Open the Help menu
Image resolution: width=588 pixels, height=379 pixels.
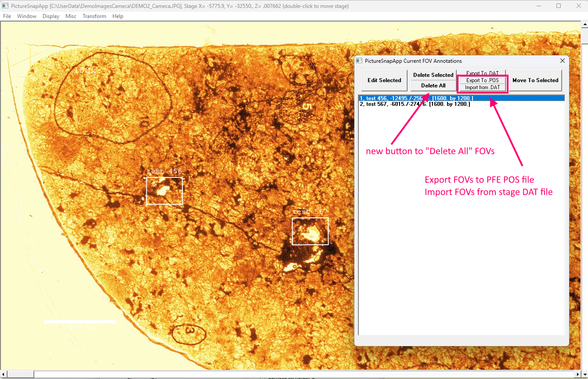[x=118, y=16]
